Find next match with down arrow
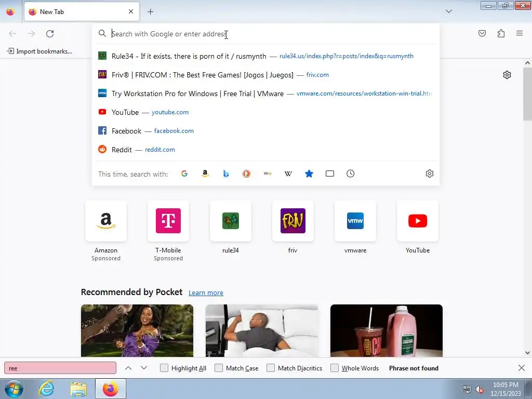 click(x=144, y=368)
